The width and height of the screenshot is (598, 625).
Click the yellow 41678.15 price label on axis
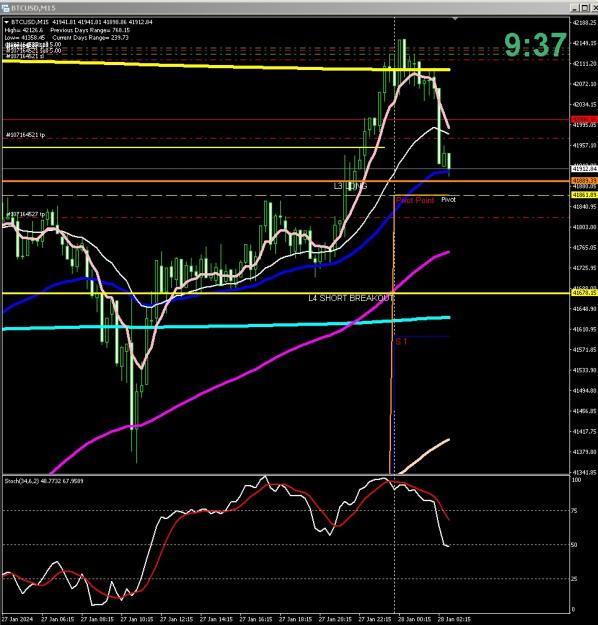click(x=584, y=293)
